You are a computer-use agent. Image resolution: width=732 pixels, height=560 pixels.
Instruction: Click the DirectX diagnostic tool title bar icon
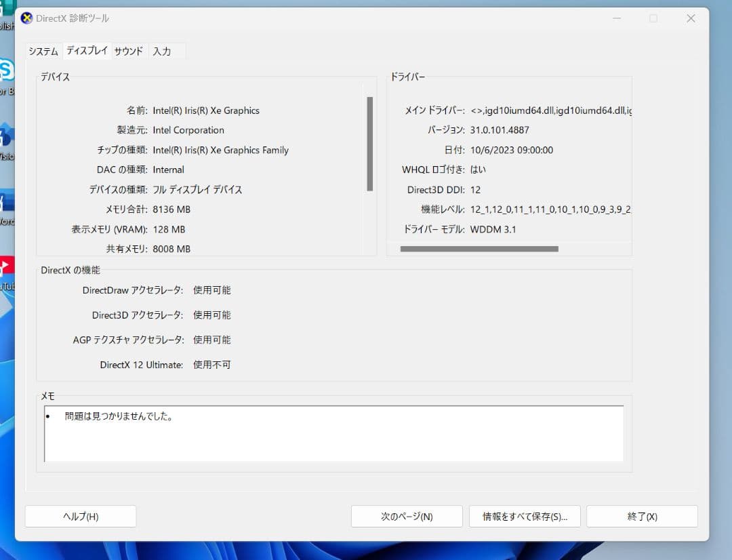(26, 18)
